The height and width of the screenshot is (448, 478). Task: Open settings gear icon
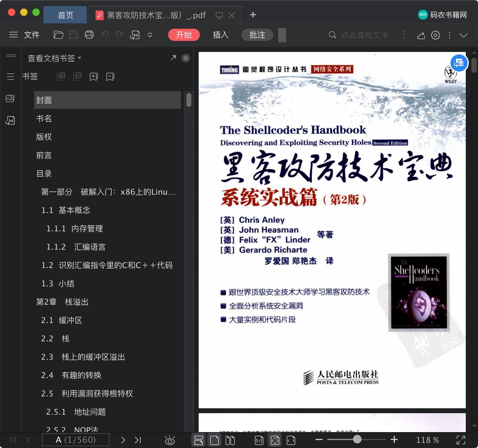436,35
